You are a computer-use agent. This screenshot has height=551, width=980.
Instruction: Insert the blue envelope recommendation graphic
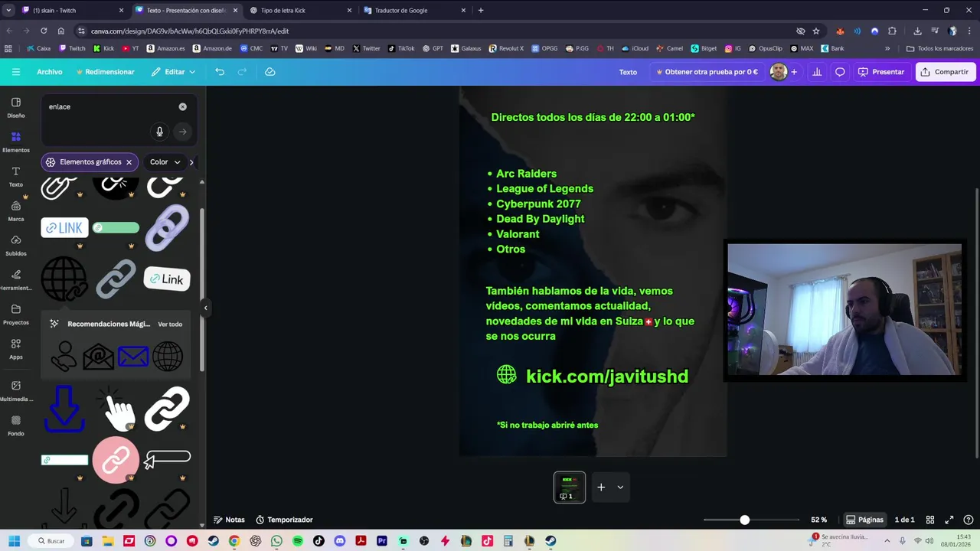[133, 357]
